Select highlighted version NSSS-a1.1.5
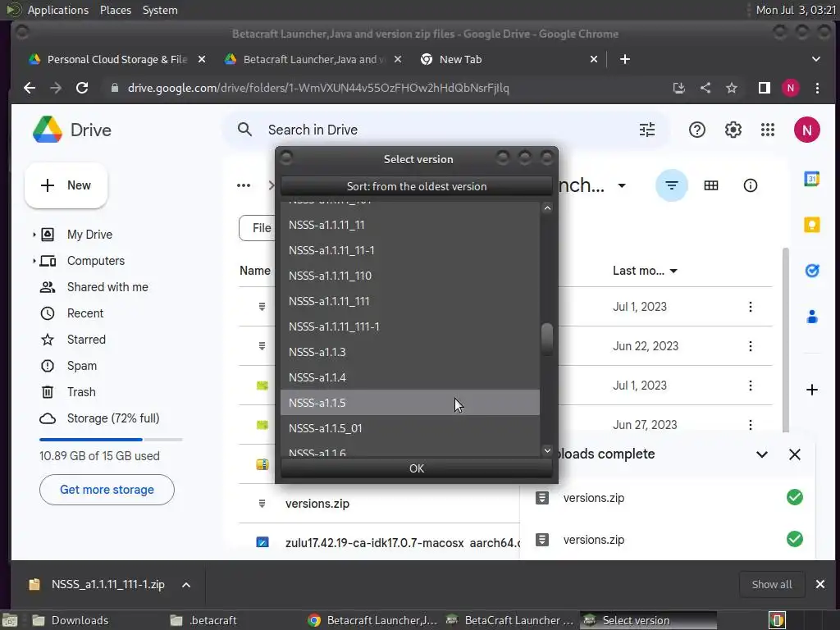The height and width of the screenshot is (630, 840). tap(410, 403)
